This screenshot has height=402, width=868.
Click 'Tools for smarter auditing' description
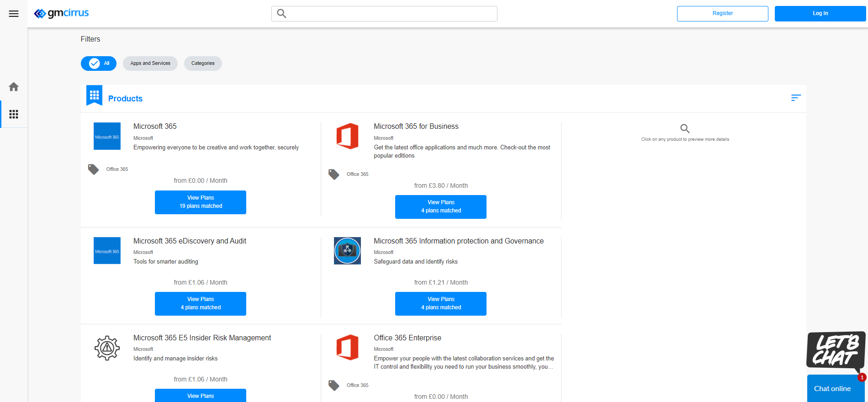click(166, 262)
